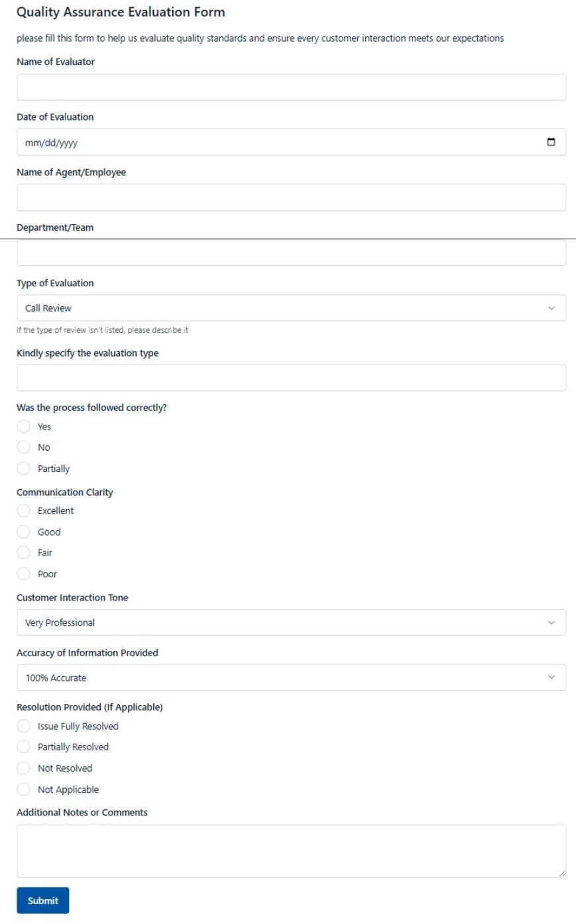
Task: Mark Communication Clarity as Poor
Action: point(24,573)
